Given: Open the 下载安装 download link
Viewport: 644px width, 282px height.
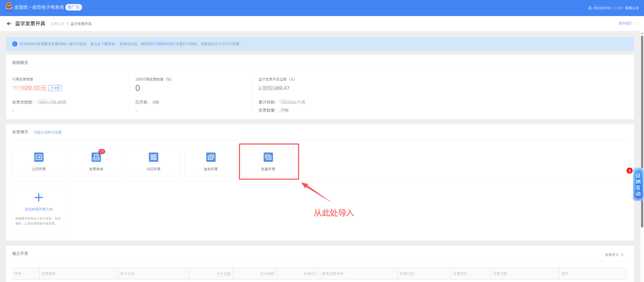Looking at the screenshot, I should (x=109, y=44).
